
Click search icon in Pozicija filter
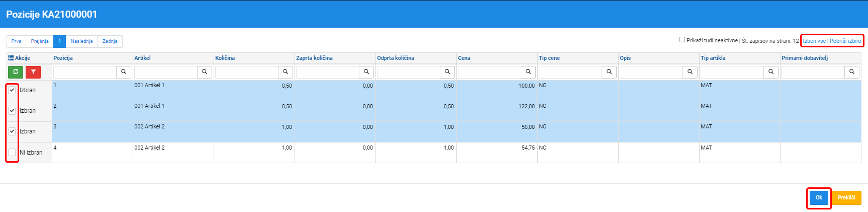[124, 72]
